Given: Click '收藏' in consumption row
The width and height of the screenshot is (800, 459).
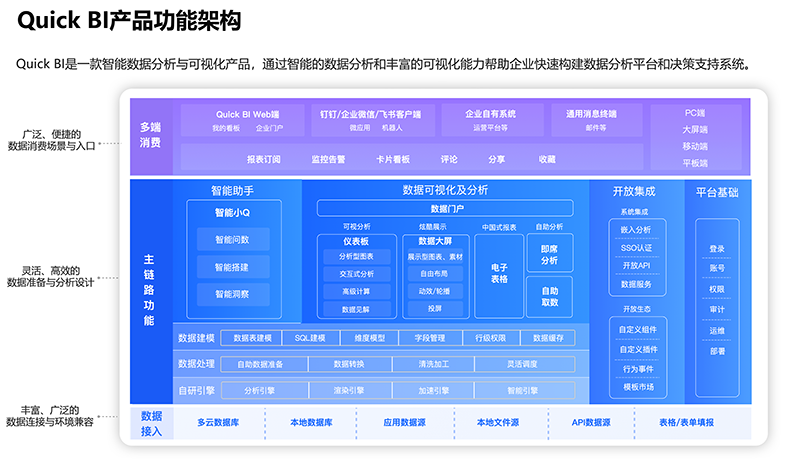Looking at the screenshot, I should (x=547, y=160).
